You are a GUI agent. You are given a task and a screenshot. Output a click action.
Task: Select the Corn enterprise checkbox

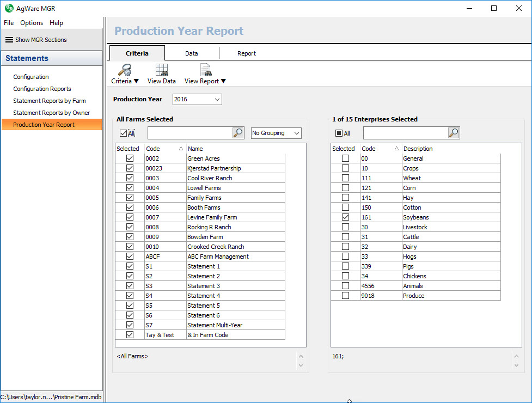[x=345, y=188]
